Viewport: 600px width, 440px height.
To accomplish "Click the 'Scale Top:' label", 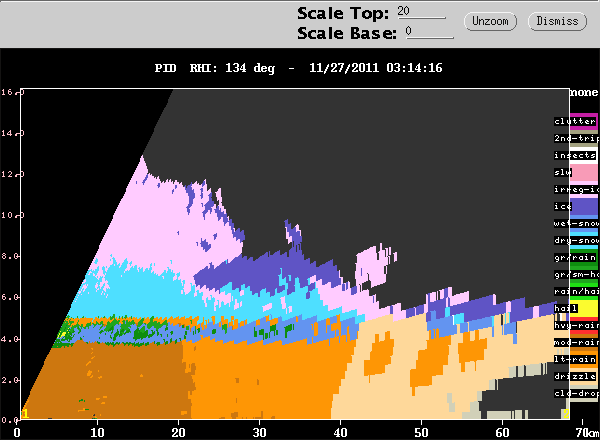I will (x=343, y=13).
